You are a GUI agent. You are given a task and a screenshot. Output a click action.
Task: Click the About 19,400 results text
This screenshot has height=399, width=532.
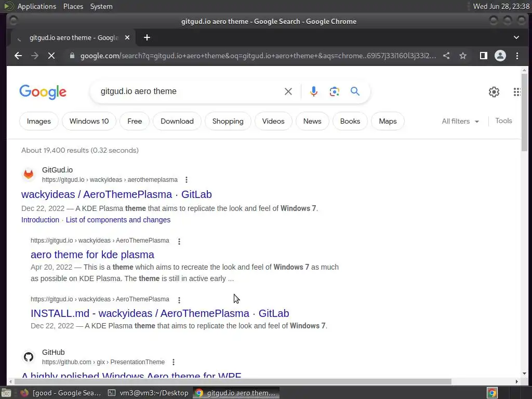80,150
